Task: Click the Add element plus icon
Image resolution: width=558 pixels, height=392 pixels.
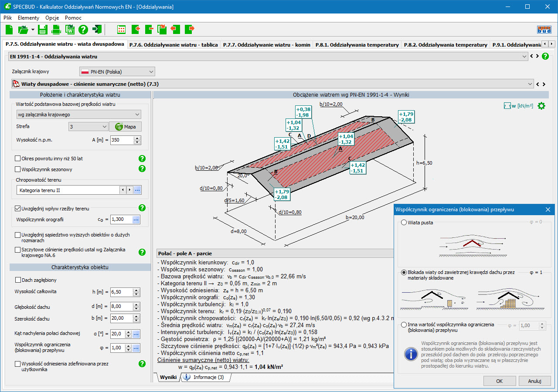Action: click(135, 30)
